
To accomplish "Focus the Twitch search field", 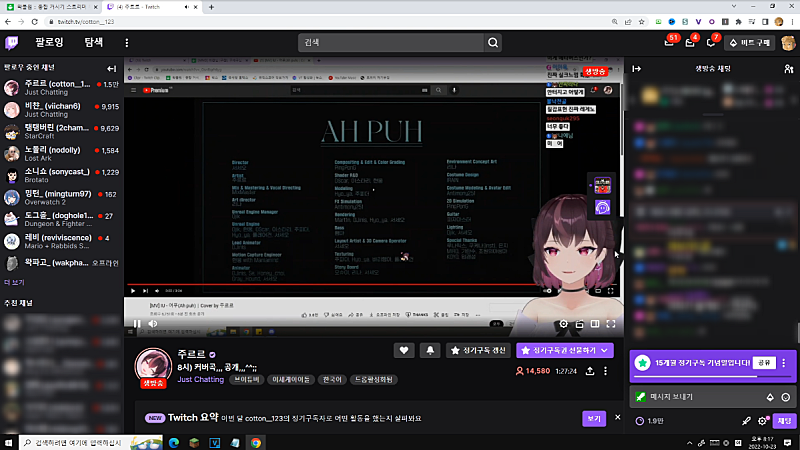I will click(x=391, y=43).
